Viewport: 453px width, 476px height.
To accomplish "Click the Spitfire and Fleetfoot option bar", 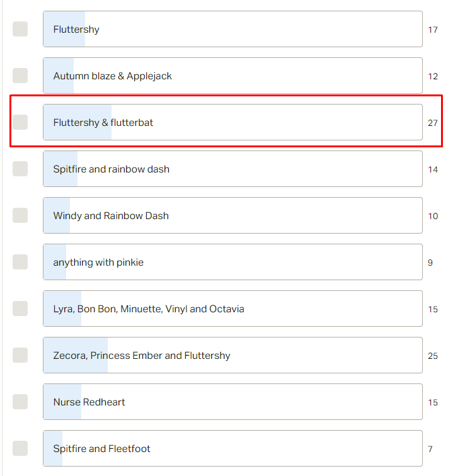I will [x=232, y=448].
